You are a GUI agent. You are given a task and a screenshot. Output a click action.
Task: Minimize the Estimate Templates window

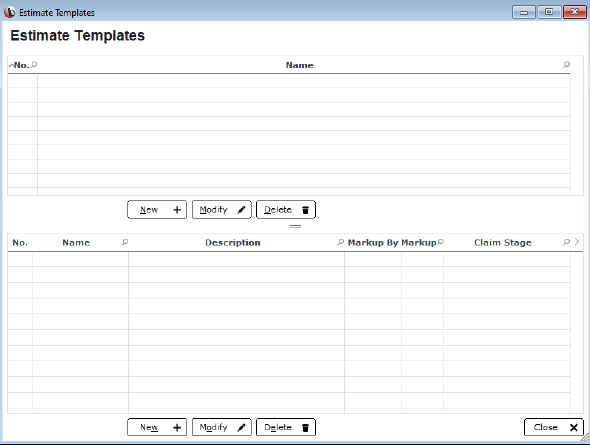(x=524, y=12)
